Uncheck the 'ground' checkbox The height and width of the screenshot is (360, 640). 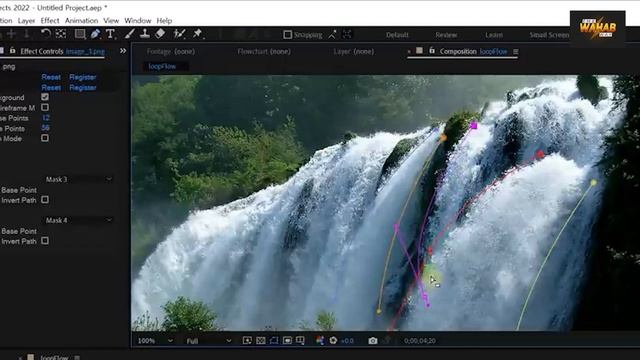(x=45, y=97)
